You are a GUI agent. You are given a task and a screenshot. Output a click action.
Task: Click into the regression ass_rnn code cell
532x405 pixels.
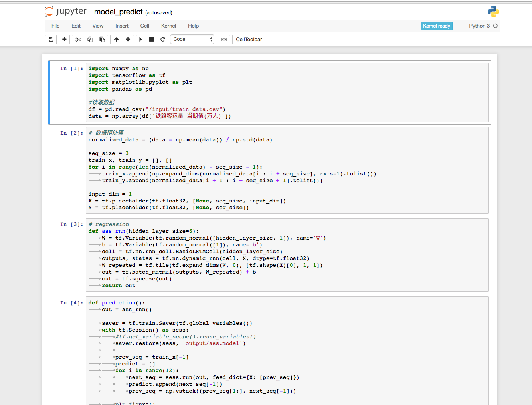(x=287, y=255)
